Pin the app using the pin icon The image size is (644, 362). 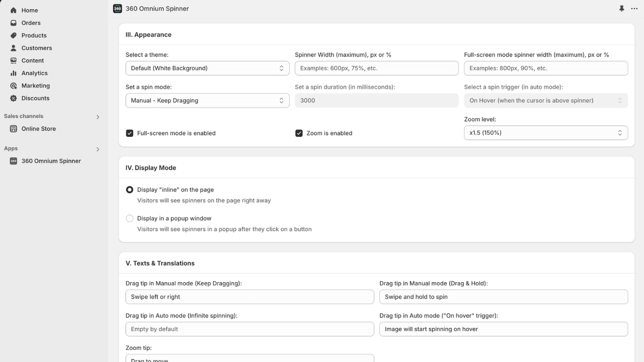(622, 9)
